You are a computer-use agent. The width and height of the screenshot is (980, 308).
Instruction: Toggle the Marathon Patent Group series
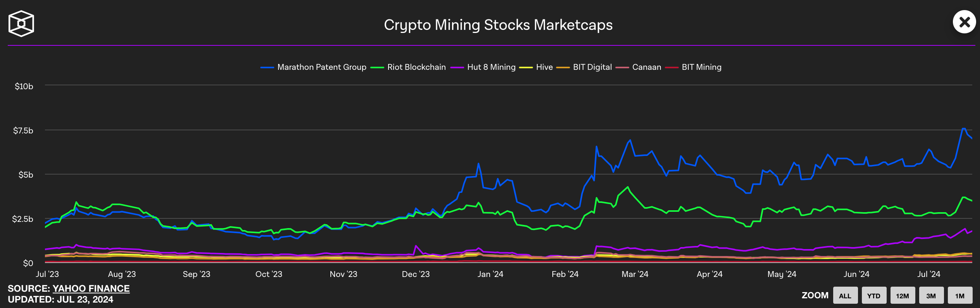click(322, 67)
